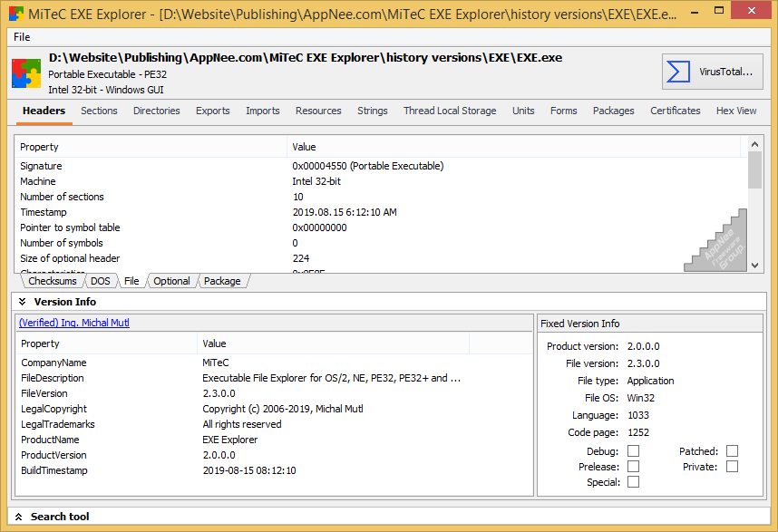Select the Number of symbols row

[x=381, y=243]
